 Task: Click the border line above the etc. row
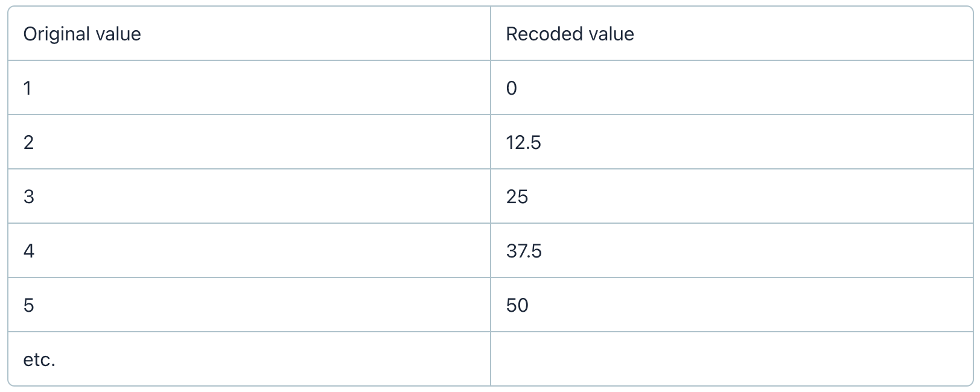click(491, 332)
